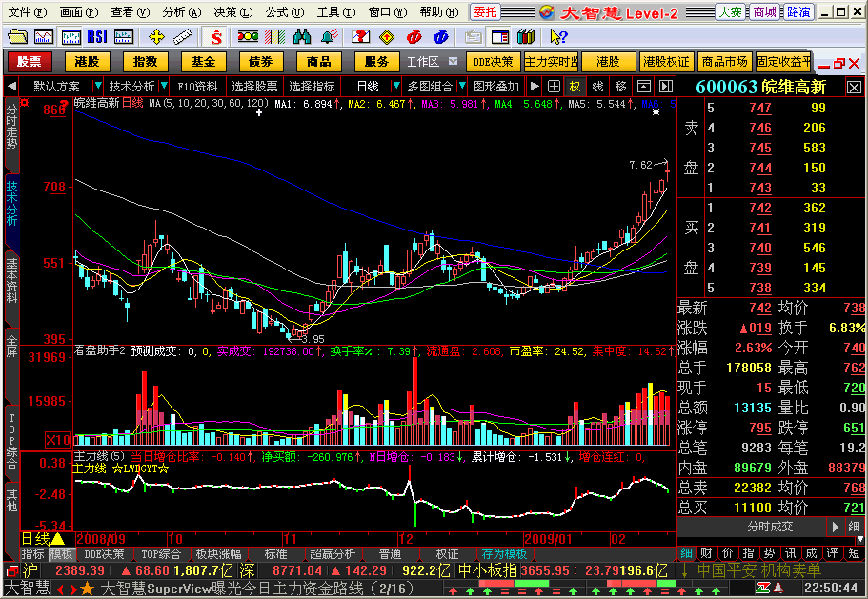Switch to the 超赢分析 bottom tab
The height and width of the screenshot is (599, 868).
click(x=333, y=554)
